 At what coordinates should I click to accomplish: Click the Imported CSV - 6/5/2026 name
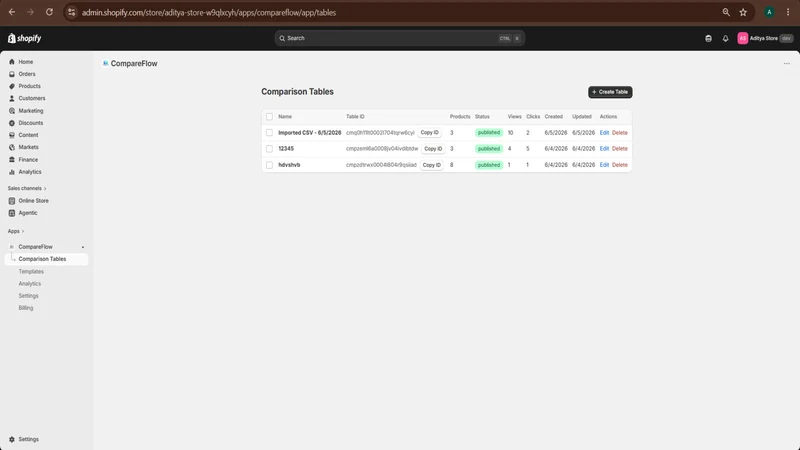[x=310, y=133]
